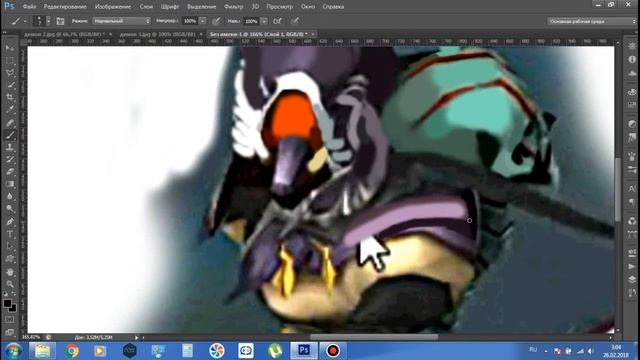Open the Редактирование menu
640x360 pixels.
(65, 7)
